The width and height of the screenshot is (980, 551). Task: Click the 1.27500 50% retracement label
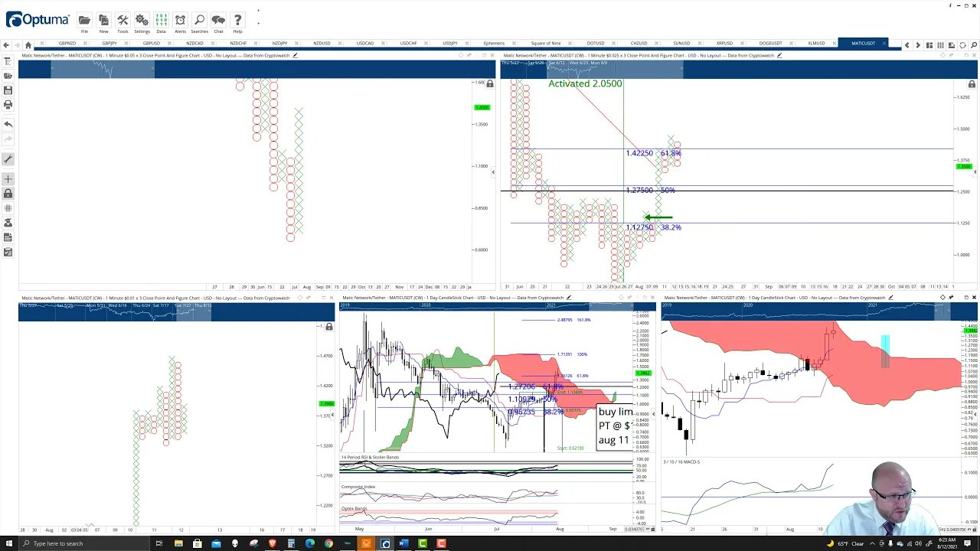click(x=650, y=190)
